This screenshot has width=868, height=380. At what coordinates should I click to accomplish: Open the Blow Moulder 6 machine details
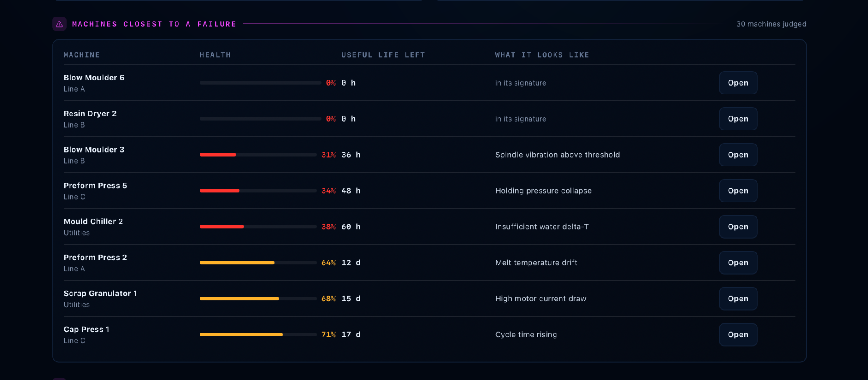[x=738, y=83]
